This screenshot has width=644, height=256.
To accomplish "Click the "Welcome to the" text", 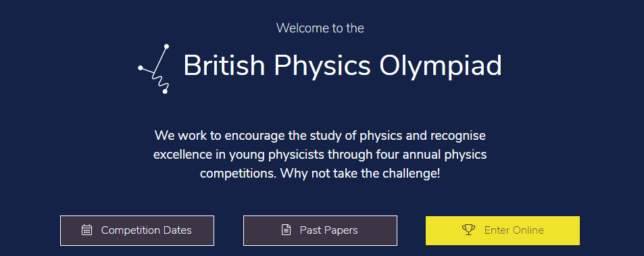I will point(320,28).
